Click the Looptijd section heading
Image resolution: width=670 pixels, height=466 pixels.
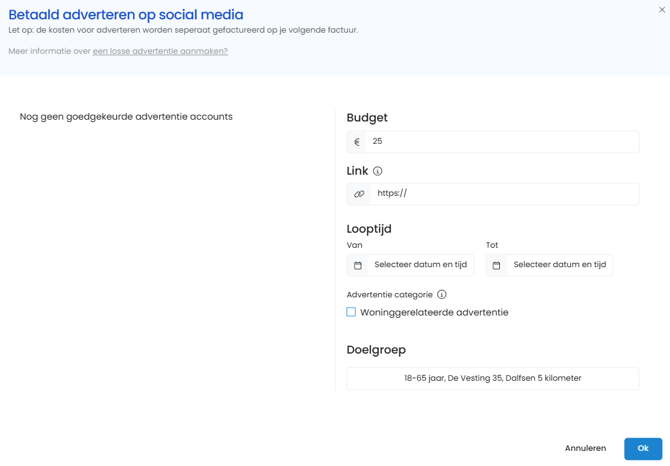(x=369, y=229)
